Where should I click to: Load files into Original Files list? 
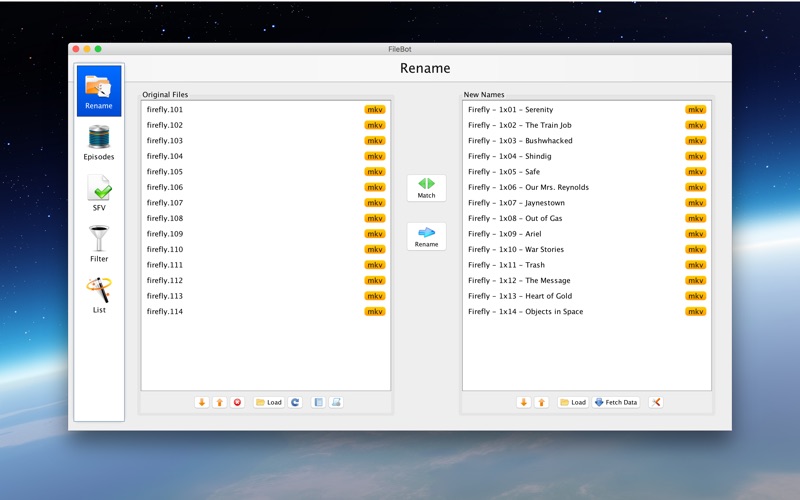tap(268, 402)
